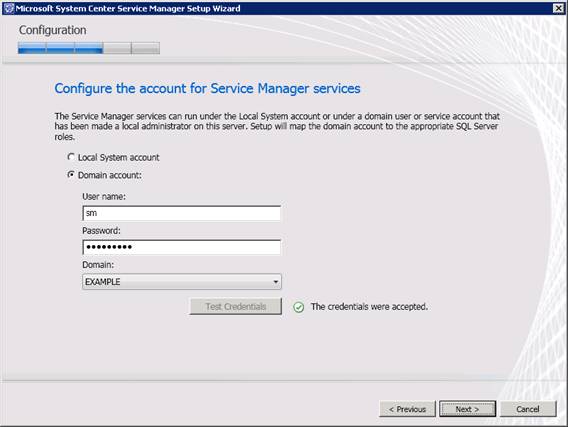Cancel the setup wizard
Image resolution: width=568 pixels, height=427 pixels.
click(x=528, y=409)
